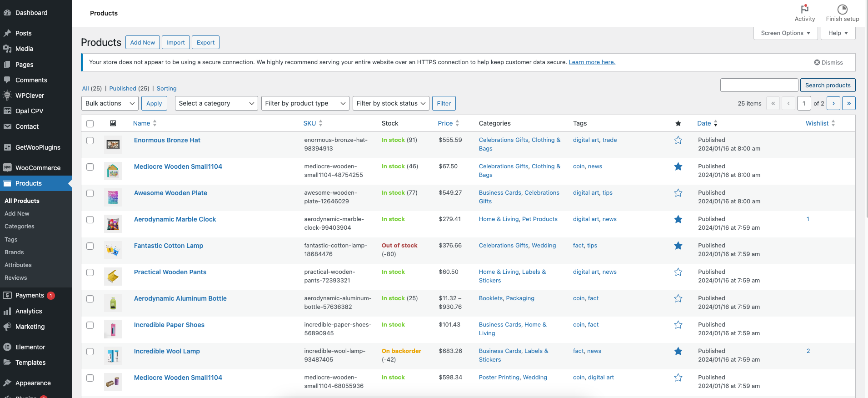Image resolution: width=868 pixels, height=398 pixels.
Task: Select all products with header checkbox
Action: coord(90,124)
